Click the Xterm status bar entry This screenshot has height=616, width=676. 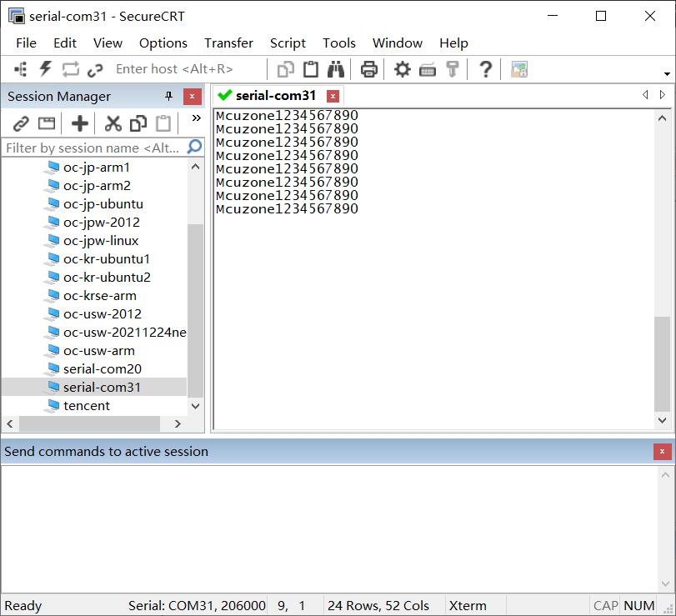[468, 606]
